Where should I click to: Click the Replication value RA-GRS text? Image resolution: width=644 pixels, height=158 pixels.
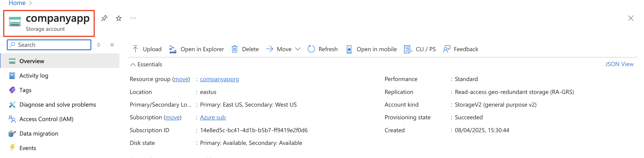(514, 92)
